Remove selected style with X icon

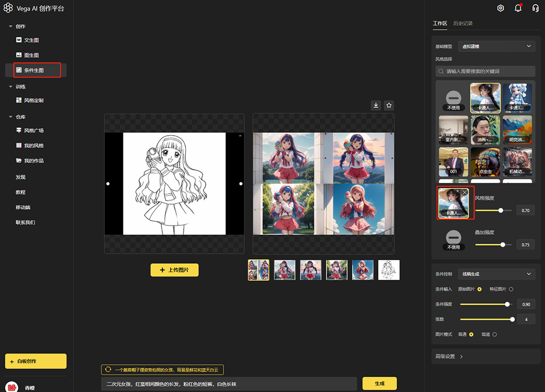(x=465, y=192)
